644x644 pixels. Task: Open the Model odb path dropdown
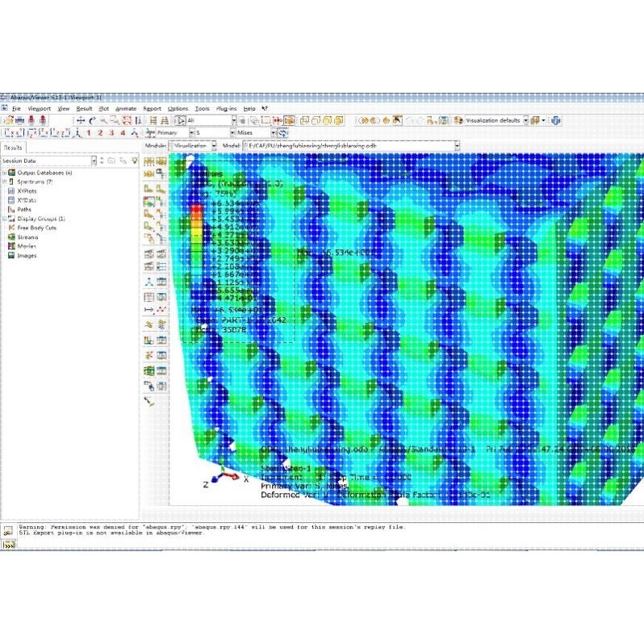pyautogui.click(x=457, y=146)
